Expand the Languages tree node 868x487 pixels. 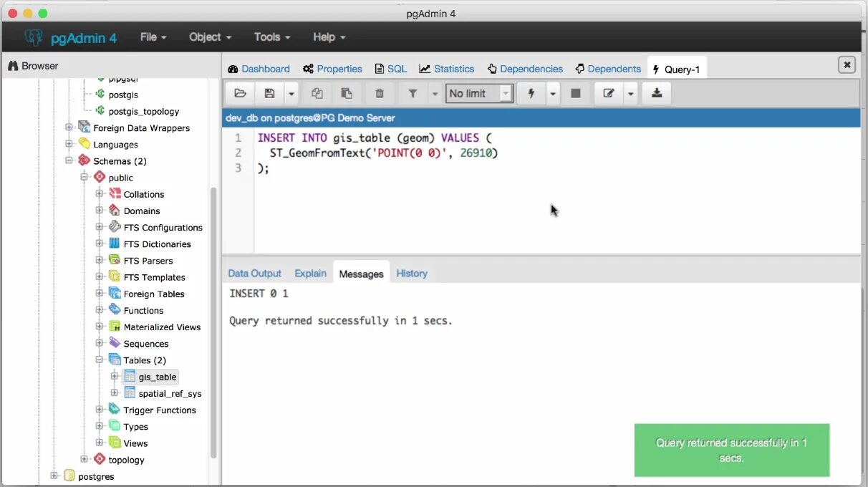(69, 144)
